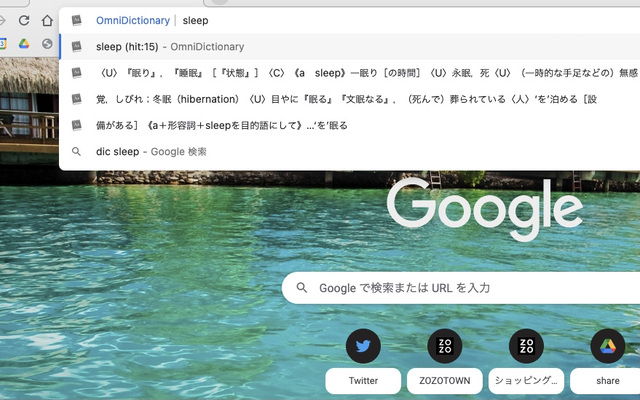Click the grey globe bookmark icon
This screenshot has height=400, width=640.
tap(47, 44)
